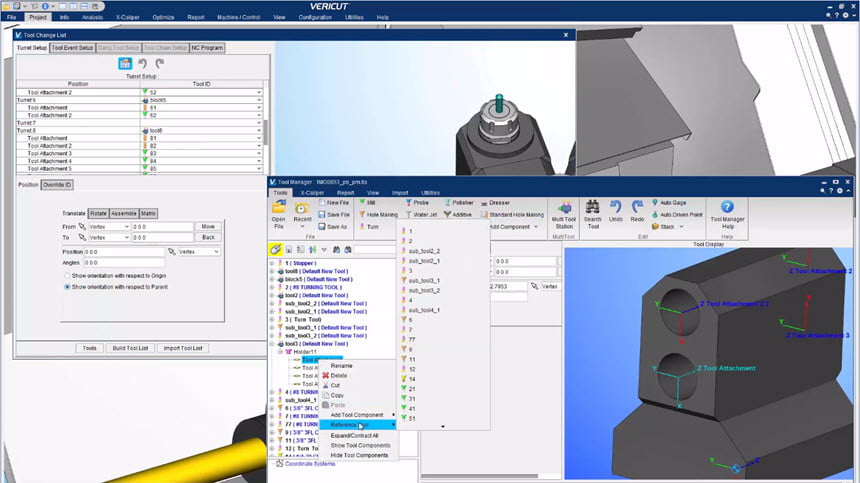Switch to NC Program tab
Screen dimensions: 860x483
point(207,48)
